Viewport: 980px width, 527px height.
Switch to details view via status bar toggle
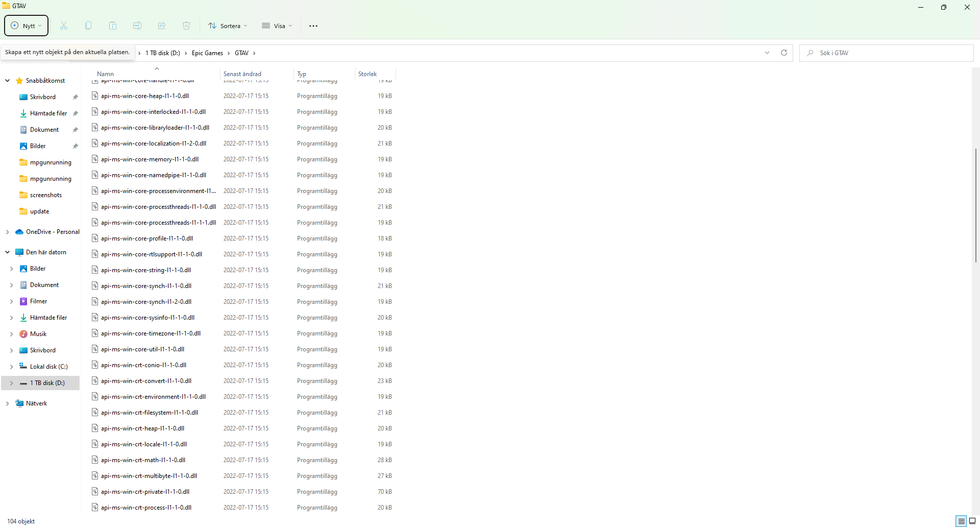(x=961, y=521)
